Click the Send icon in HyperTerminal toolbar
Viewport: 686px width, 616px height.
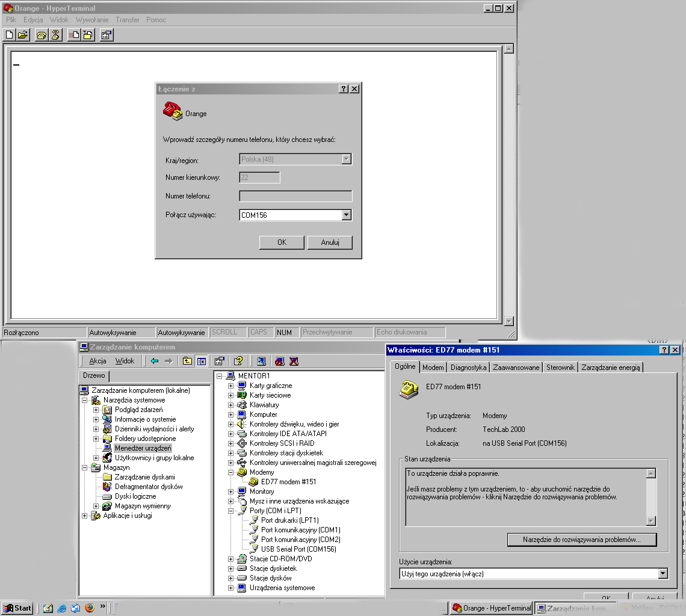(x=74, y=35)
